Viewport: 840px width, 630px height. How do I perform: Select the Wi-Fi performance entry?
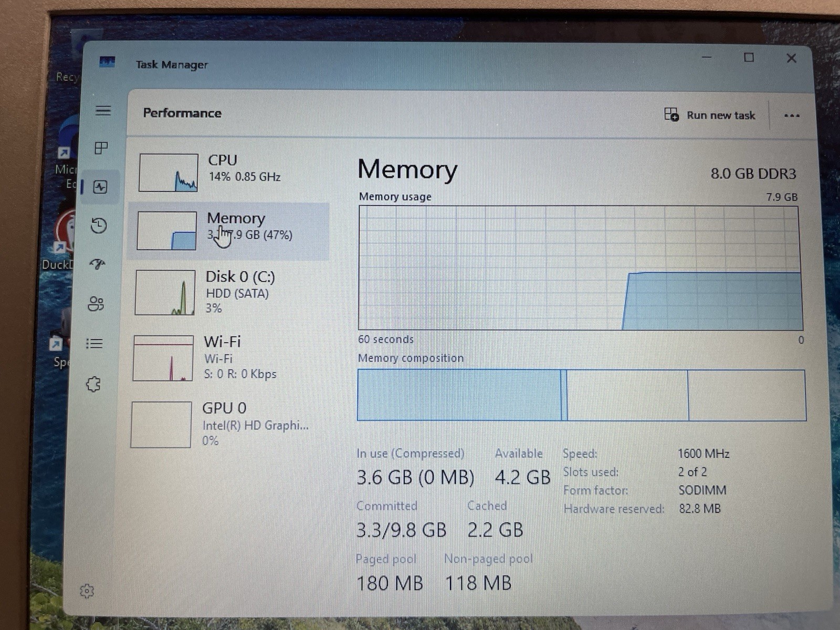point(227,358)
